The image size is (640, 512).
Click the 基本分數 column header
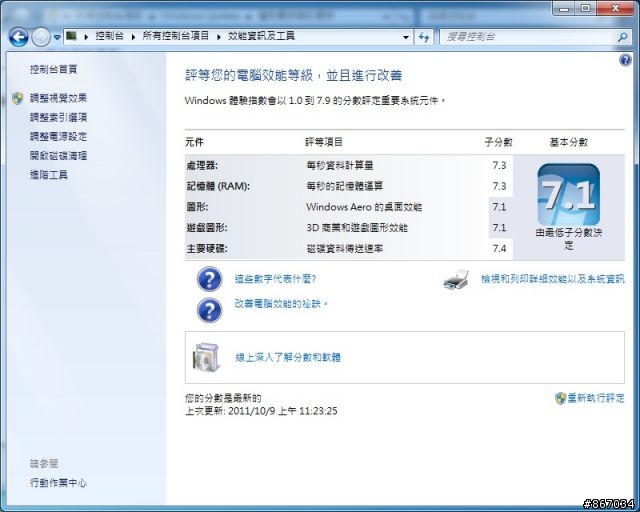click(569, 142)
